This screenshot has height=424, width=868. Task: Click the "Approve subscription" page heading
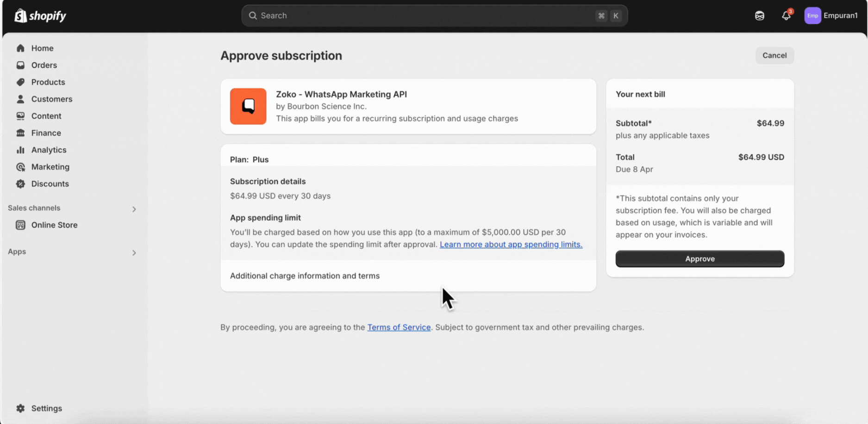pos(281,56)
